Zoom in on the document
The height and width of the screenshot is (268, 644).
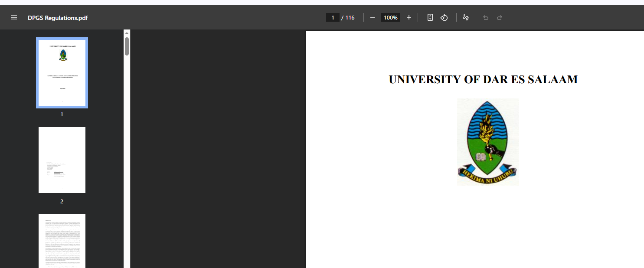click(409, 17)
